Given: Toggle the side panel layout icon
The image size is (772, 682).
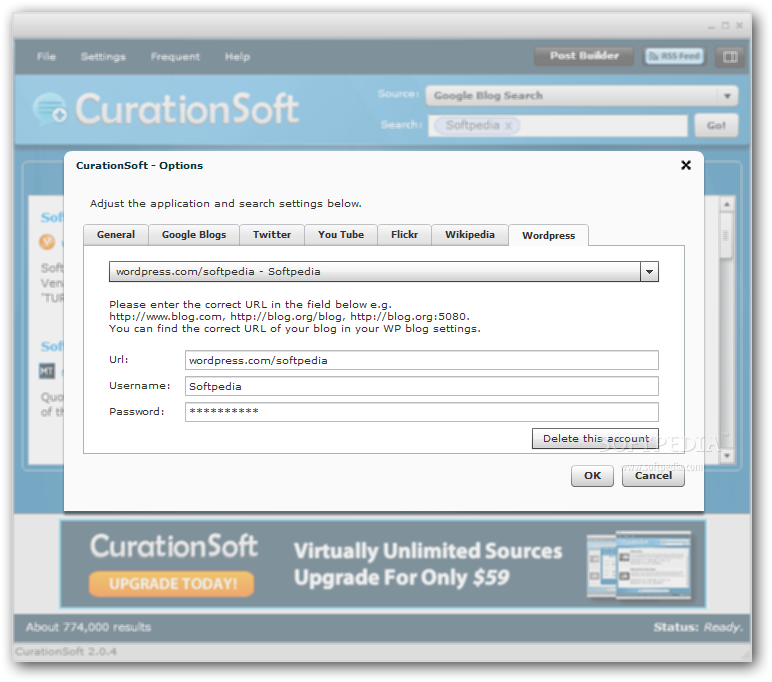Looking at the screenshot, I should click(x=730, y=57).
